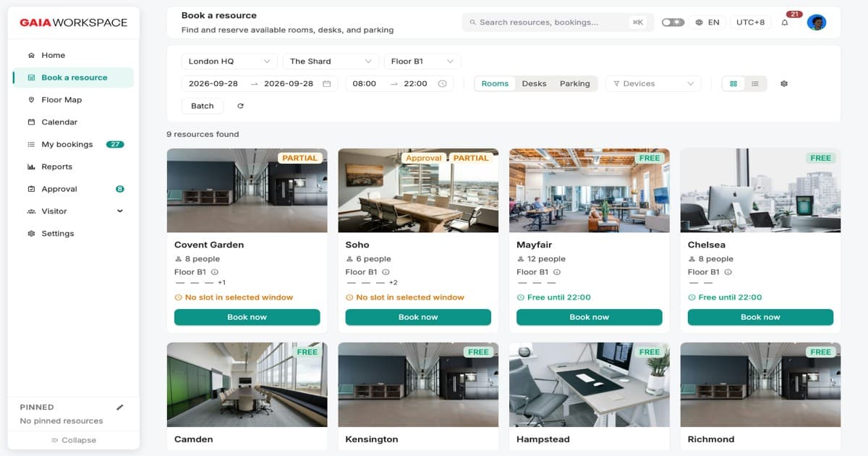Open the London HQ location dropdown
The height and width of the screenshot is (456, 868).
(x=229, y=62)
